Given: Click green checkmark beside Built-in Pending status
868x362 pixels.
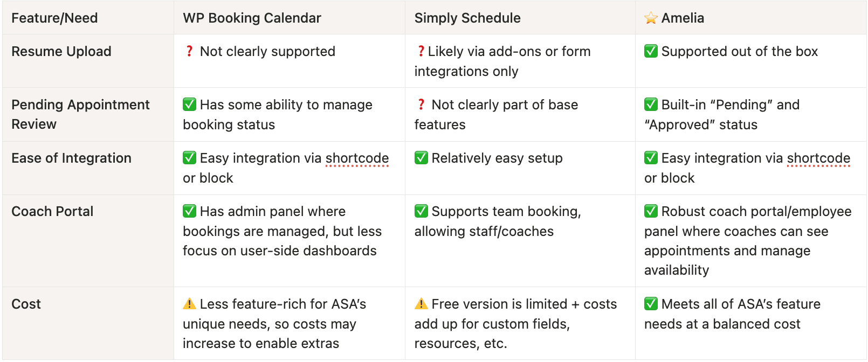Looking at the screenshot, I should [651, 105].
